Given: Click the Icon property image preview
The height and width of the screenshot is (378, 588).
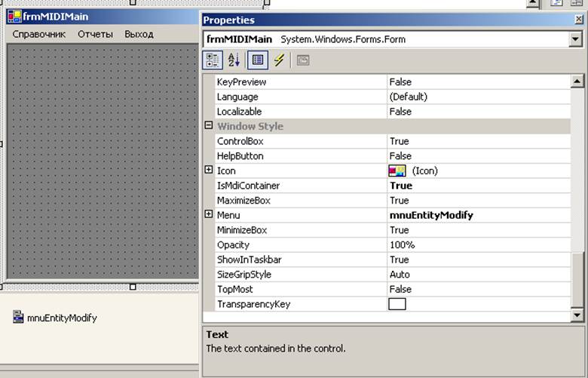Looking at the screenshot, I should pos(397,171).
